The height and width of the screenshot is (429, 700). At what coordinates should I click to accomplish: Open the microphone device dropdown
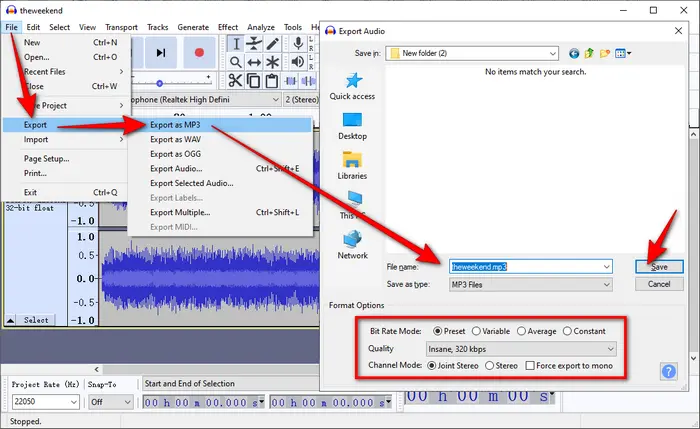pyautogui.click(x=205, y=100)
